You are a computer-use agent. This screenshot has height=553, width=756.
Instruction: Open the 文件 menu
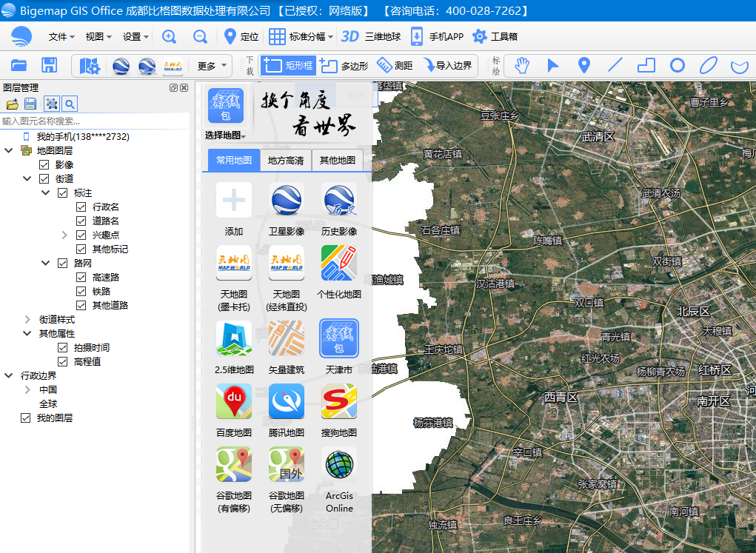[x=61, y=36]
